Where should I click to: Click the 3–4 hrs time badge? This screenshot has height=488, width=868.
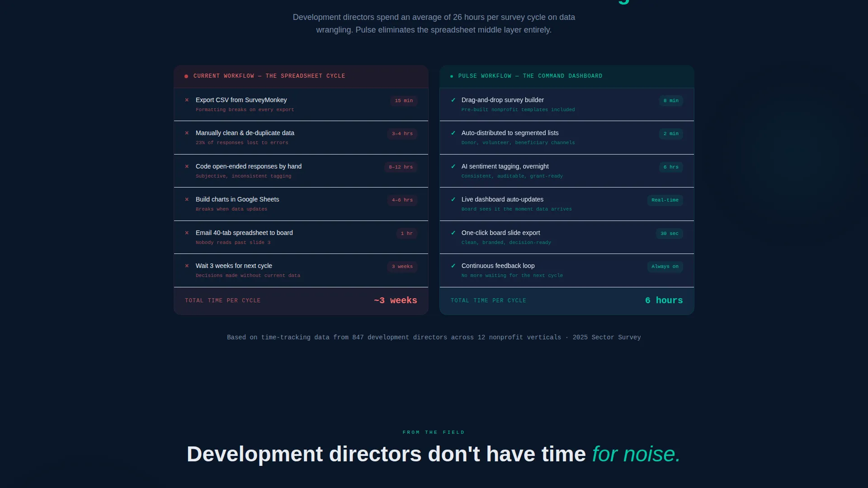(x=402, y=134)
